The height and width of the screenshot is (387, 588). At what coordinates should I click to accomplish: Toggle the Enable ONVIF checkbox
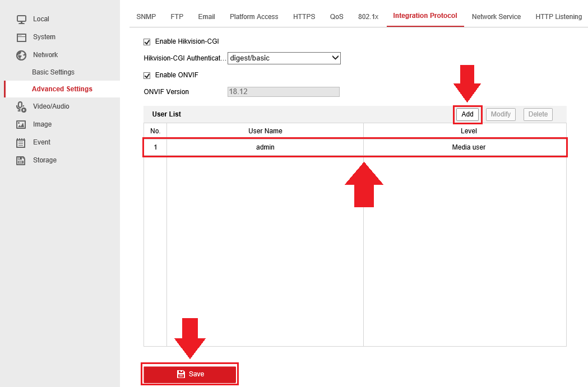[147, 76]
